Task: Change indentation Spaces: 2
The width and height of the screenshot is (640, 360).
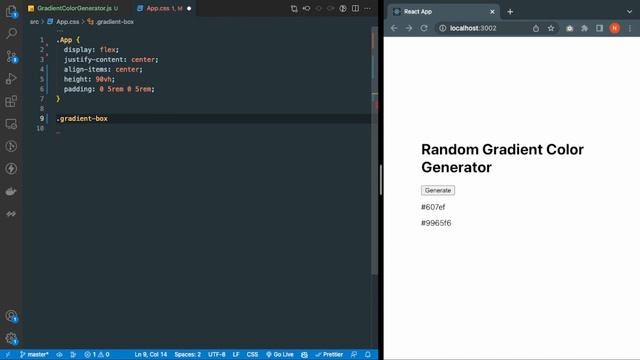Action: coord(188,354)
